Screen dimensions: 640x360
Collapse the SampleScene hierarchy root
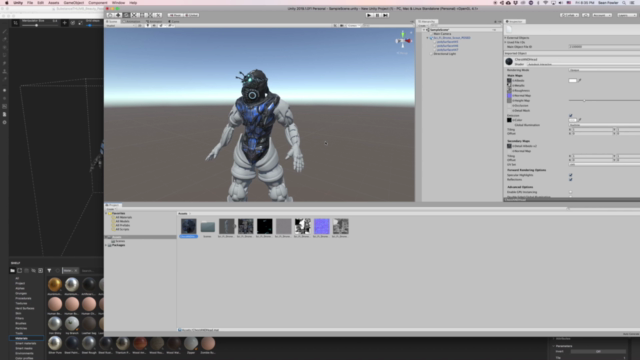point(424,30)
